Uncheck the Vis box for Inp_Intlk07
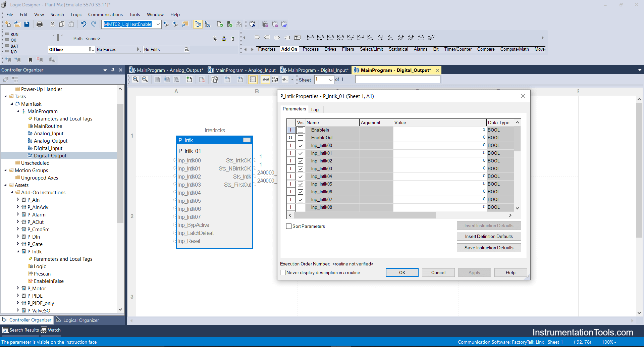The width and height of the screenshot is (644, 347). (x=301, y=200)
